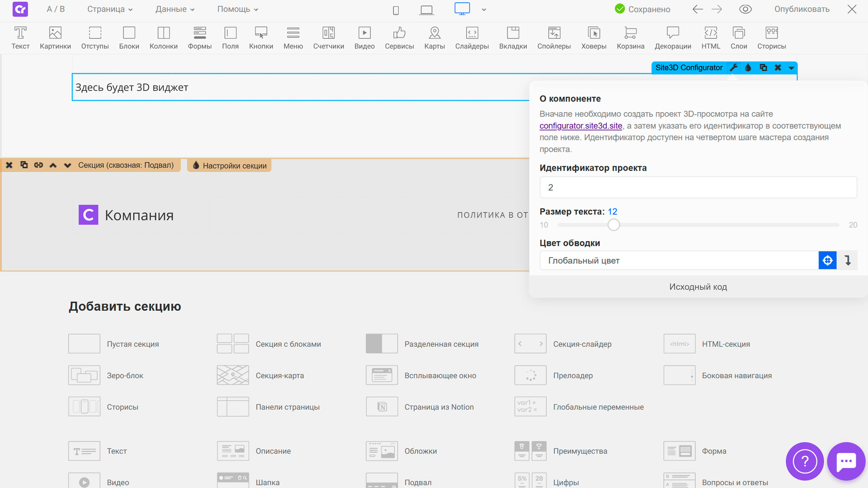Close the editor with the X icon
Screen dimensions: 868x488
852,9
